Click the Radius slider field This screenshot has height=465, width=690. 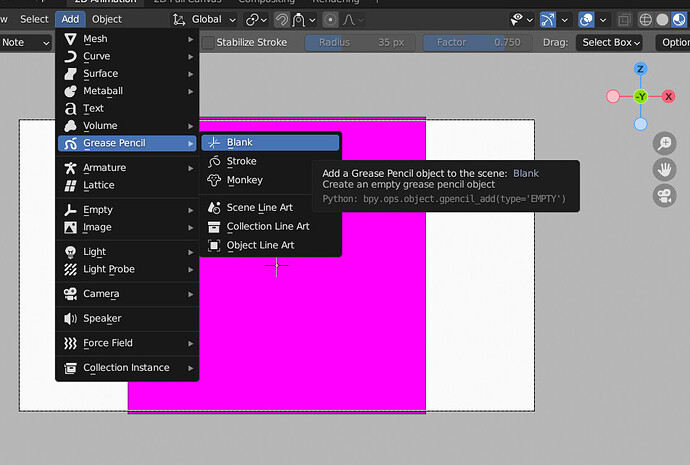(x=360, y=43)
